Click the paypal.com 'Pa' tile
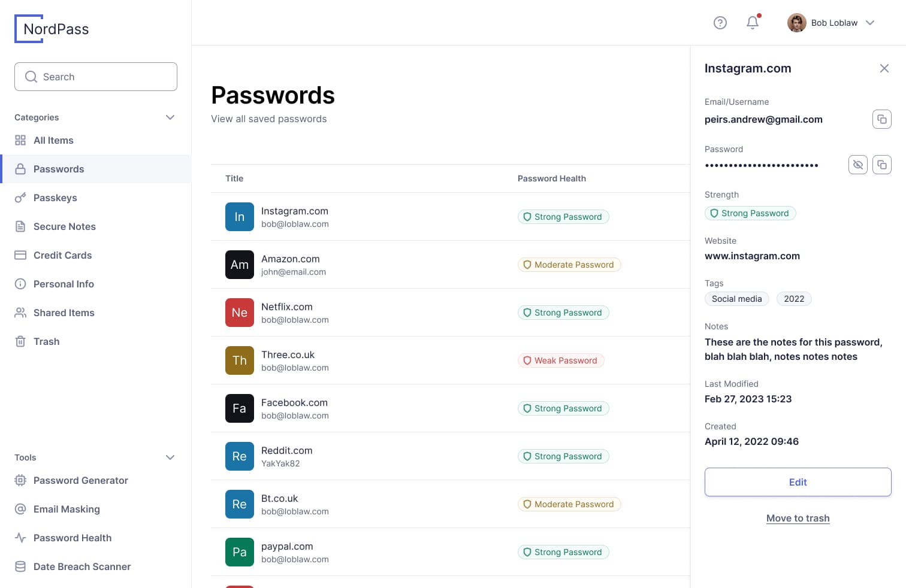The image size is (906, 588). coord(240,552)
